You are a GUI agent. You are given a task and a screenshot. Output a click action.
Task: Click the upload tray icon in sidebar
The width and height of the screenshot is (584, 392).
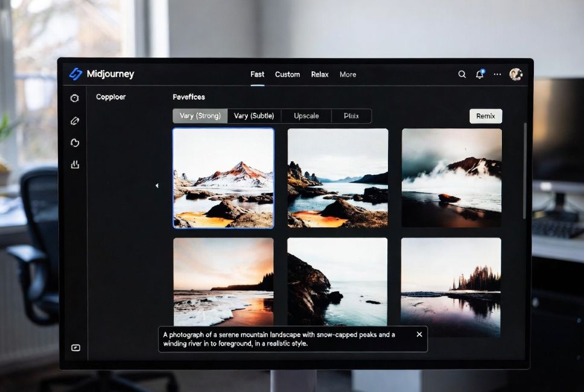coord(75,165)
